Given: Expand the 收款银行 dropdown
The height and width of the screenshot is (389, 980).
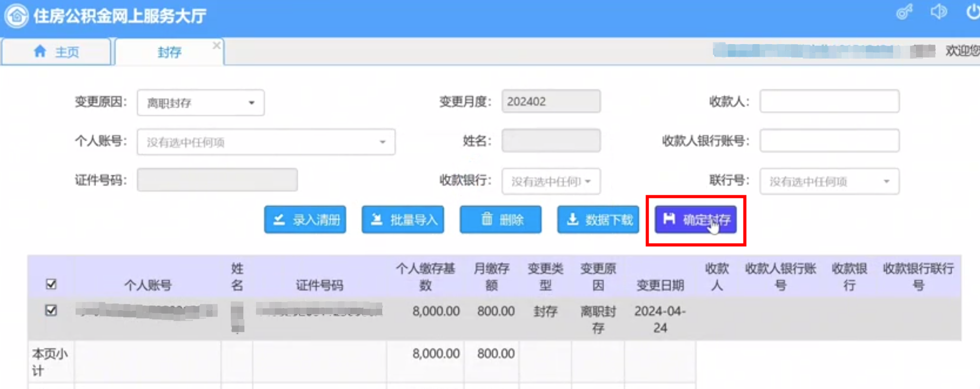Looking at the screenshot, I should (x=551, y=181).
